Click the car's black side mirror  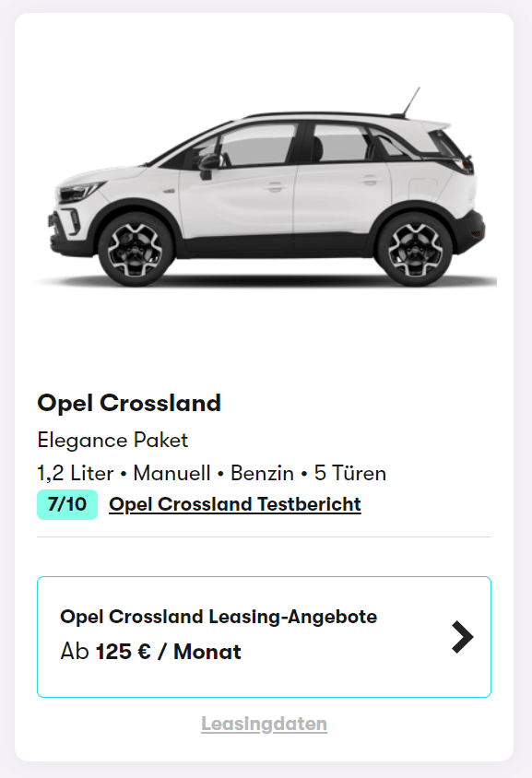(x=209, y=165)
